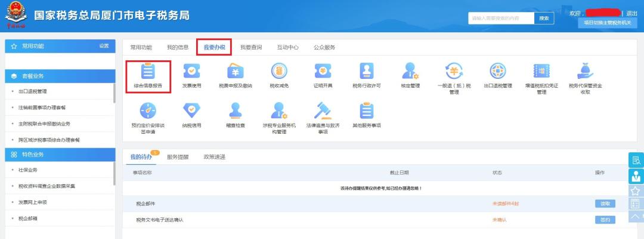Viewport: 644px width, 239px height.
Task: Click 未确认 status text
Action: click(499, 220)
